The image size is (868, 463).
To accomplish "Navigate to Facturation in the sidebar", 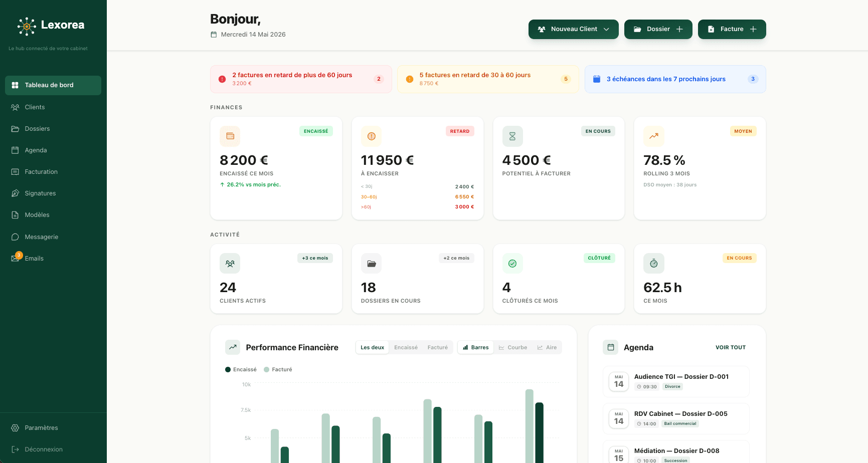I will [53, 172].
